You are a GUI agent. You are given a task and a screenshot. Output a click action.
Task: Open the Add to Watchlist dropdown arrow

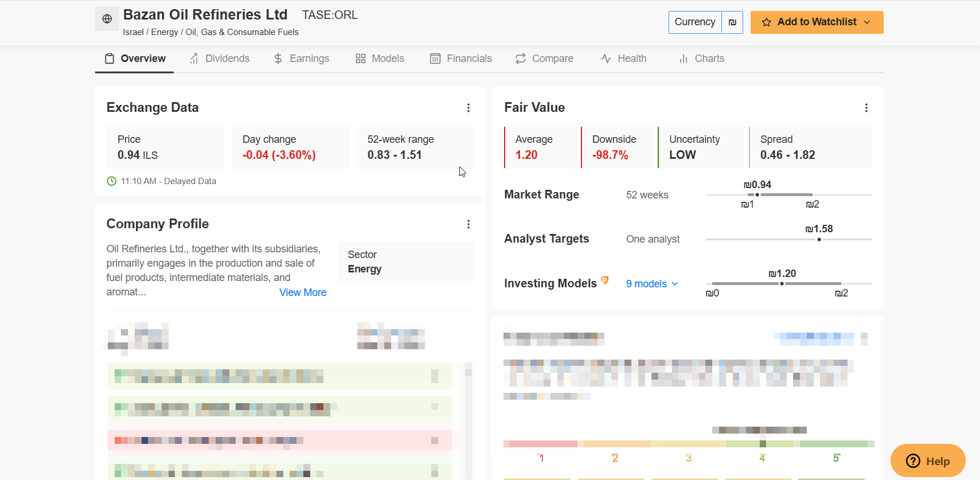coord(867,22)
